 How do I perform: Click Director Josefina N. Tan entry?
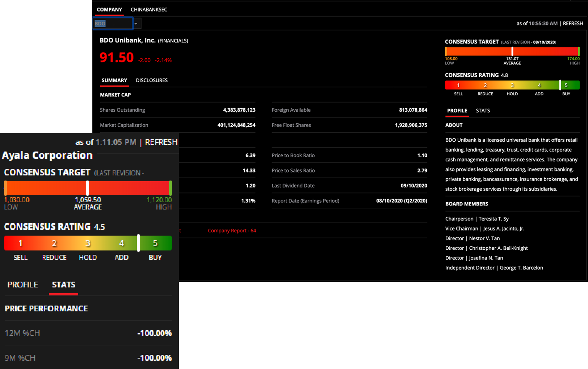coord(474,258)
